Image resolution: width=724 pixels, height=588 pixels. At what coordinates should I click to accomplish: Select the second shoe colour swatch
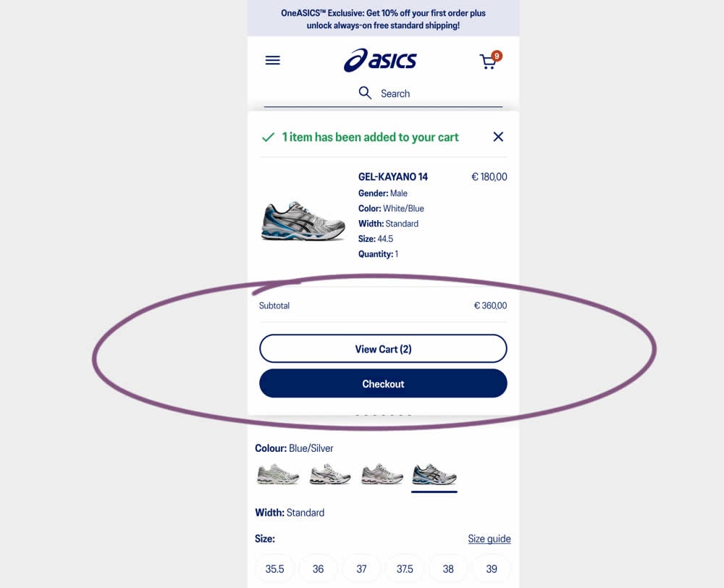[329, 474]
